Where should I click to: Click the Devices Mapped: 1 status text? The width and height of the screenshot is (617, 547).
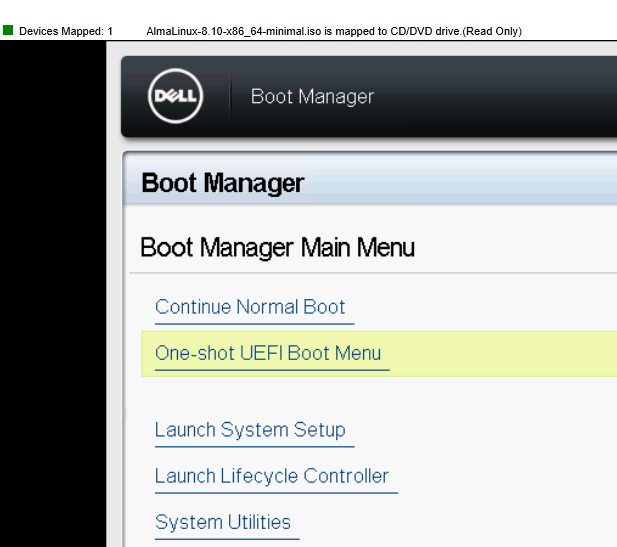(x=66, y=32)
